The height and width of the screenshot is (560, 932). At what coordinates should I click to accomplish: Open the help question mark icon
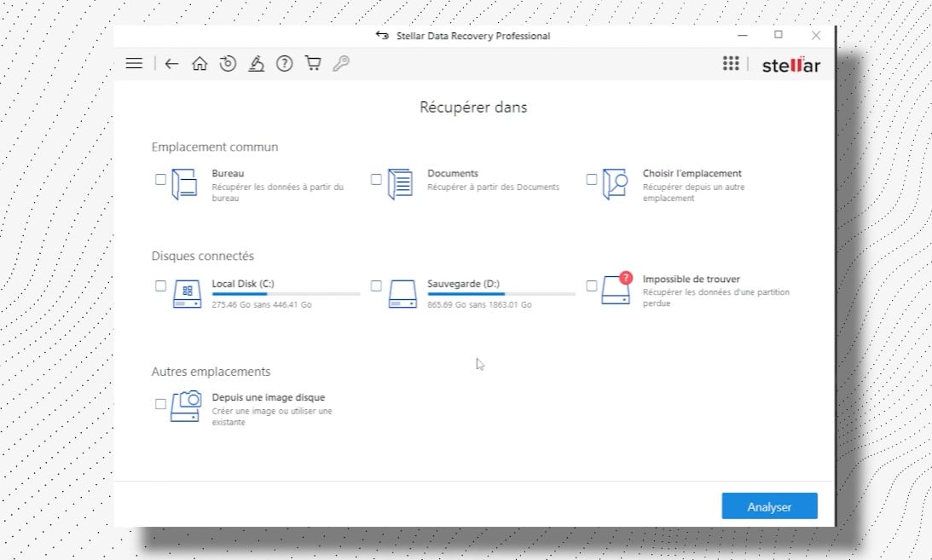285,63
